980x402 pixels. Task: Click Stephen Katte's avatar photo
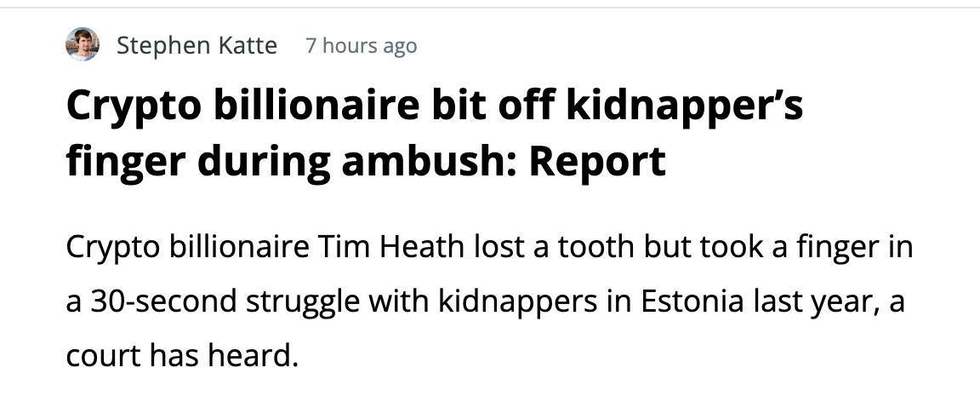click(83, 44)
